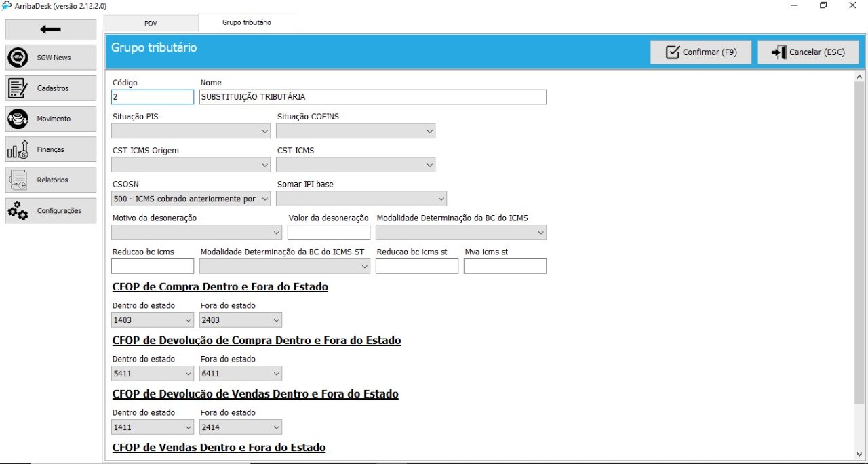Confirm the form with Confirmar (F9)
Image resolution: width=868 pixels, height=464 pixels.
coord(701,52)
